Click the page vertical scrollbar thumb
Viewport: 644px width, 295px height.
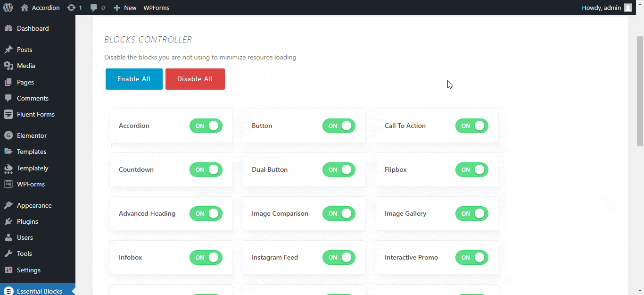click(x=640, y=91)
